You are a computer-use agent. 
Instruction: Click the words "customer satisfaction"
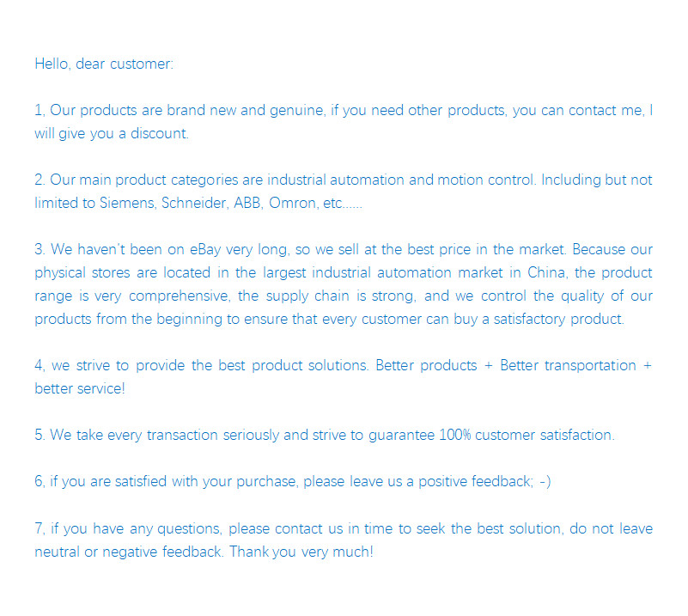[x=545, y=435]
